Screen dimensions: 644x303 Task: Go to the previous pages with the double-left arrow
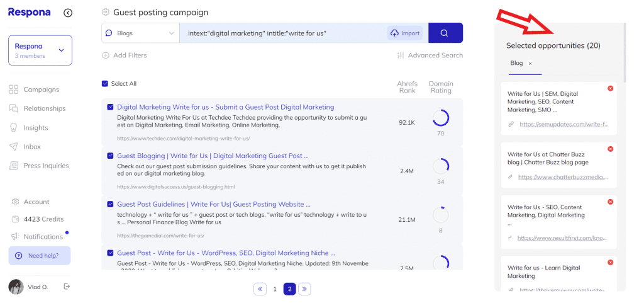[260, 289]
